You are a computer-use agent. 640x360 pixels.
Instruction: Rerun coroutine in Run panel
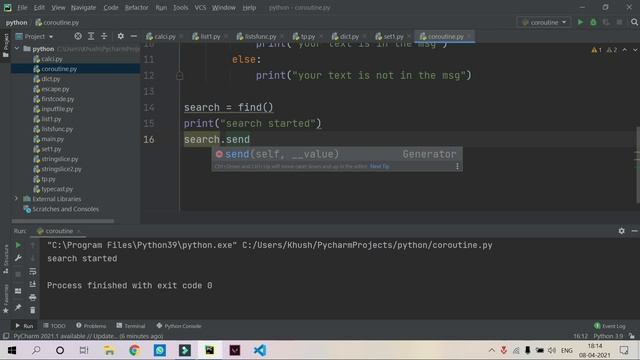coord(18,245)
